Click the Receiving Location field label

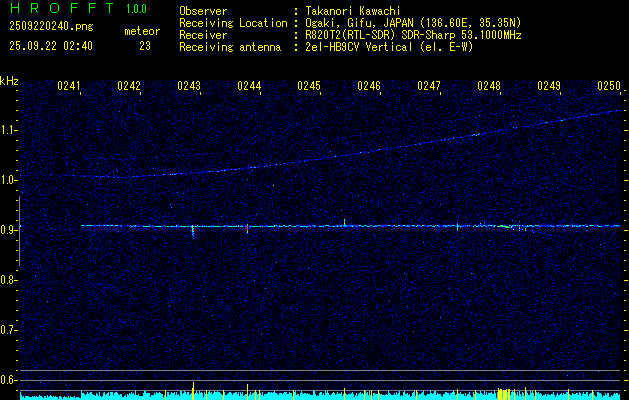point(229,21)
